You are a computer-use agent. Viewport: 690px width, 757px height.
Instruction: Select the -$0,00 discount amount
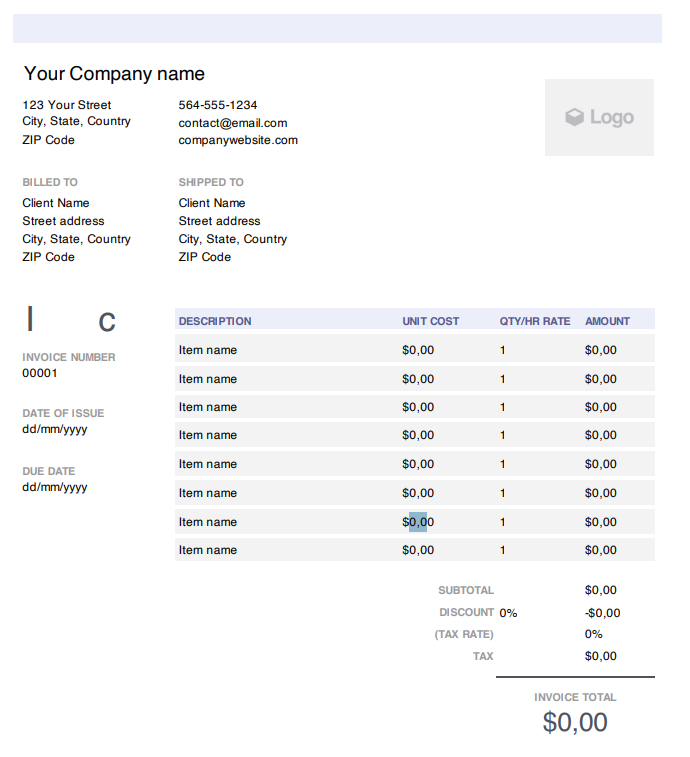[603, 613]
